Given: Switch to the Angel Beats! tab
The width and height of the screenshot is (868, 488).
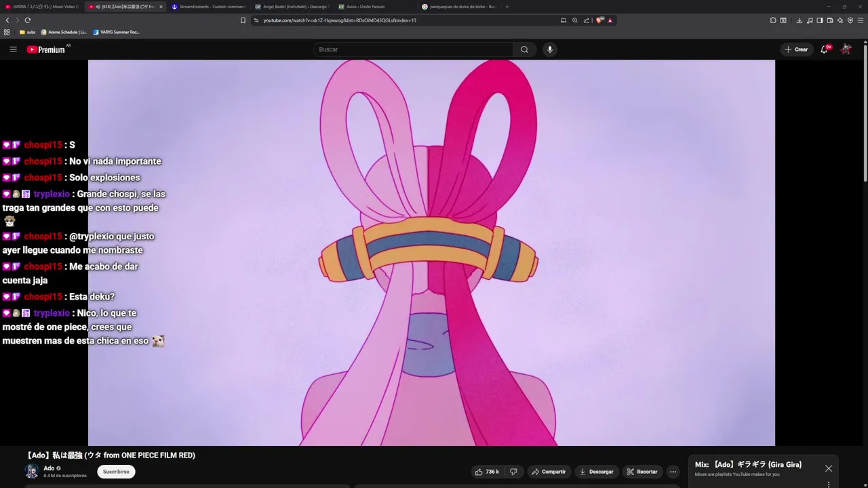Looking at the screenshot, I should click(x=292, y=7).
